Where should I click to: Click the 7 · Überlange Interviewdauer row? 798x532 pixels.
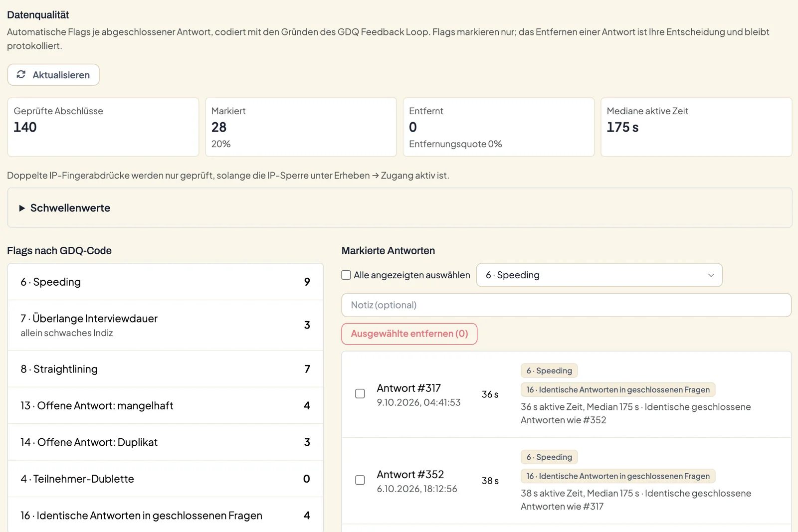pos(166,325)
